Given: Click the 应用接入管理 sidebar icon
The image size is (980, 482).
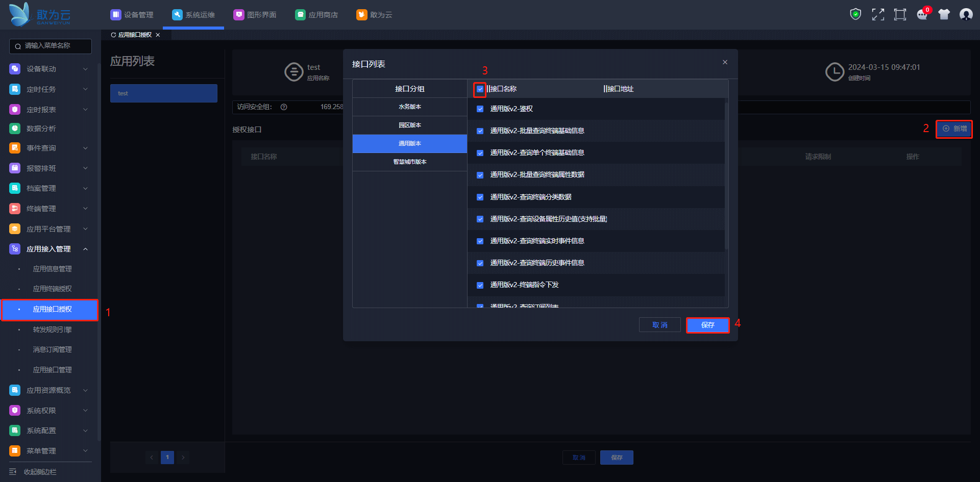Looking at the screenshot, I should tap(15, 249).
